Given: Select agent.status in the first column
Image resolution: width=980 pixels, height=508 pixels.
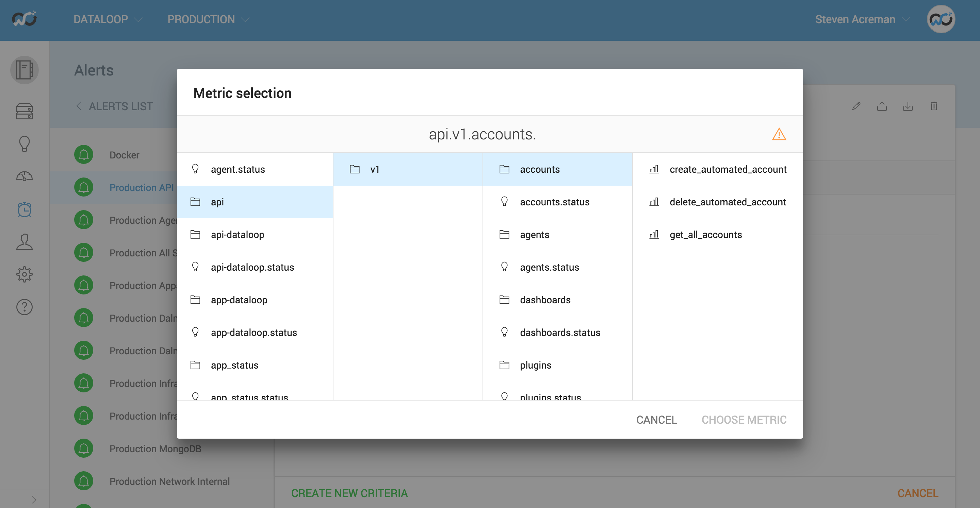Looking at the screenshot, I should (255, 169).
